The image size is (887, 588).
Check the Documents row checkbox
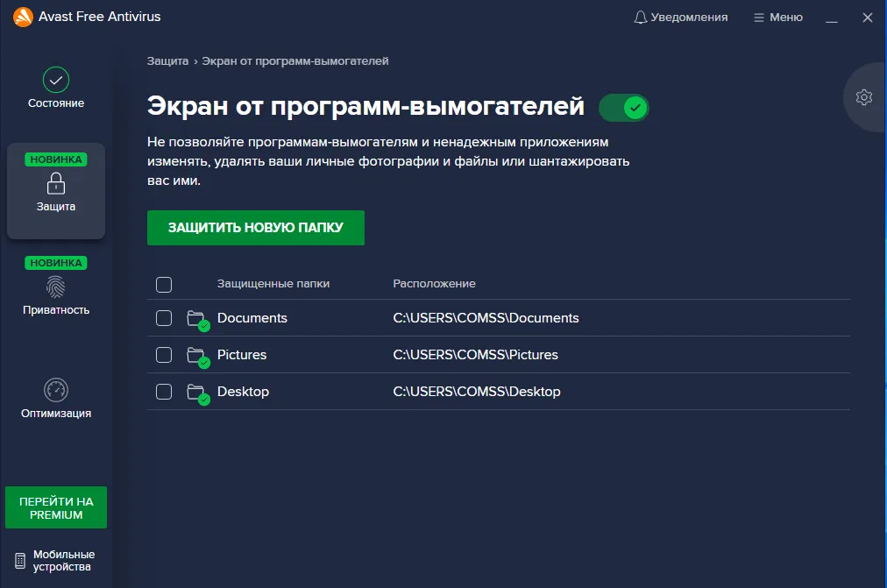click(x=164, y=318)
